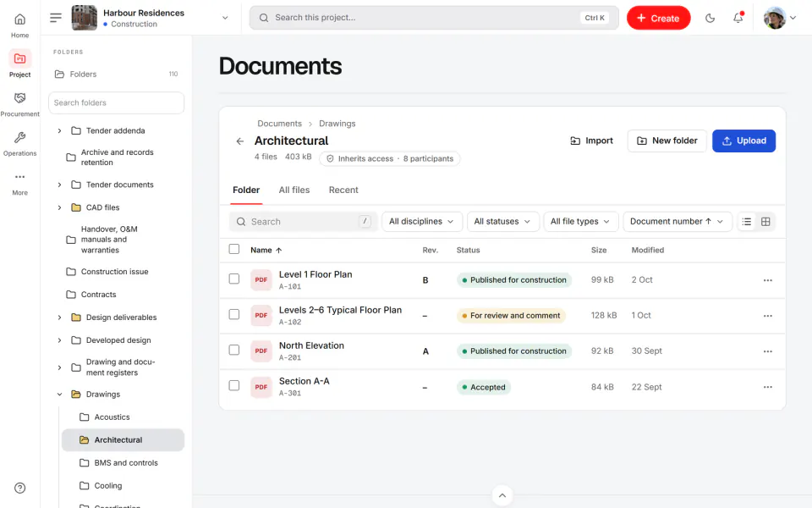Expand Drawing and document registers folder
Screen dimensions: 812x508
pos(59,367)
